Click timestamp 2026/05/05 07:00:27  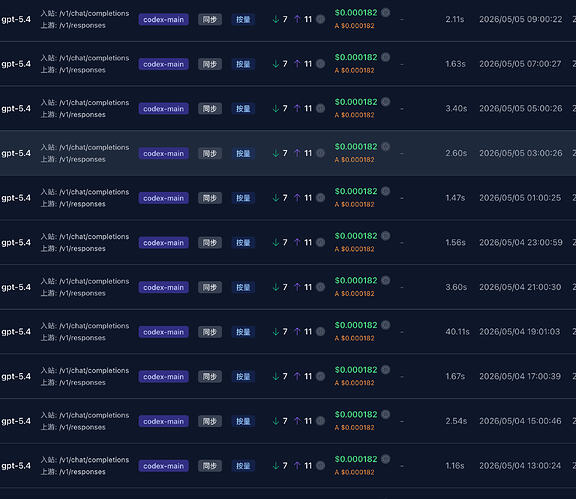520,64
